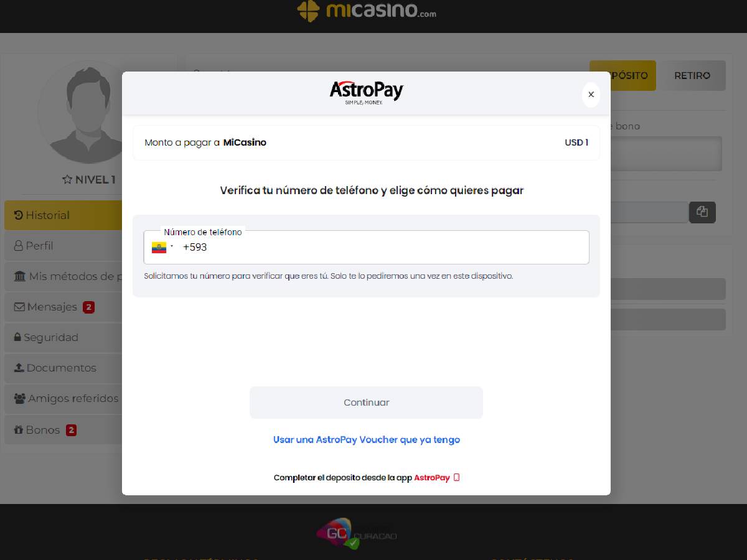Screen dimensions: 747x560
Task: Click the MiCasino logo at top
Action: coord(366,11)
